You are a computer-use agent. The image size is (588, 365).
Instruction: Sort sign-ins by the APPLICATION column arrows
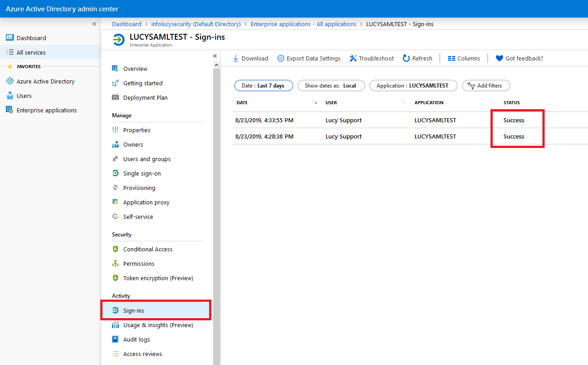click(x=492, y=102)
